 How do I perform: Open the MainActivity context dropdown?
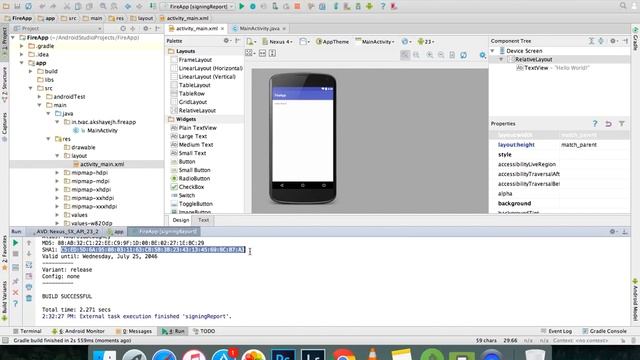point(375,42)
